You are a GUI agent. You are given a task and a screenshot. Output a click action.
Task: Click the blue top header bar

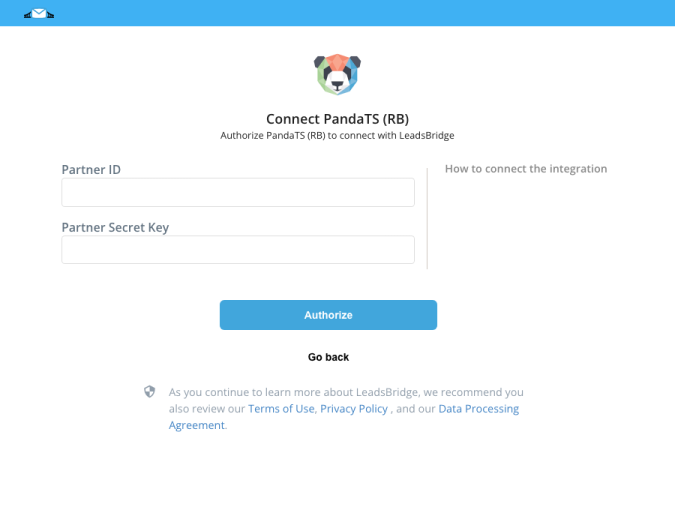pos(338,13)
